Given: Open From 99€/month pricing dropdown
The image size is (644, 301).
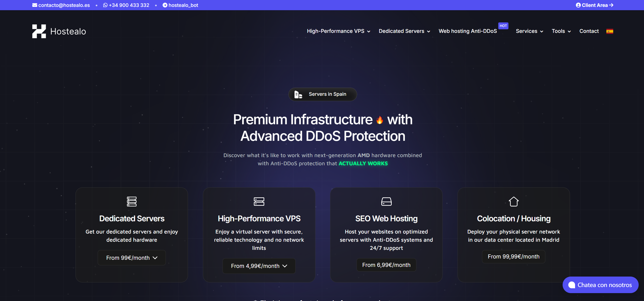Looking at the screenshot, I should coord(132,258).
